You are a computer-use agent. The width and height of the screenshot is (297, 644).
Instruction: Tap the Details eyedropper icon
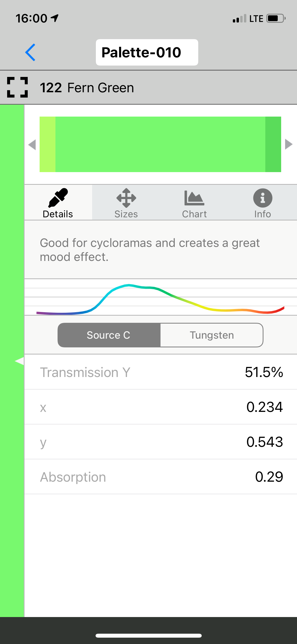(x=58, y=198)
